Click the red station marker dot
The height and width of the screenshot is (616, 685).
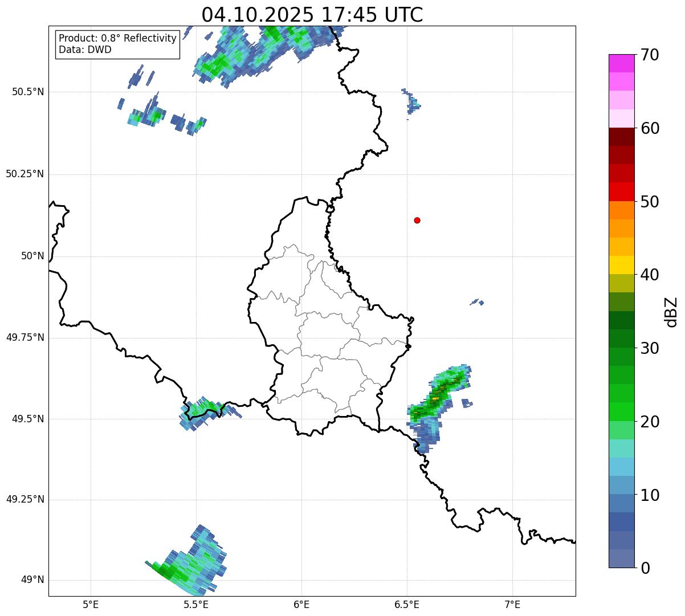coord(417,220)
